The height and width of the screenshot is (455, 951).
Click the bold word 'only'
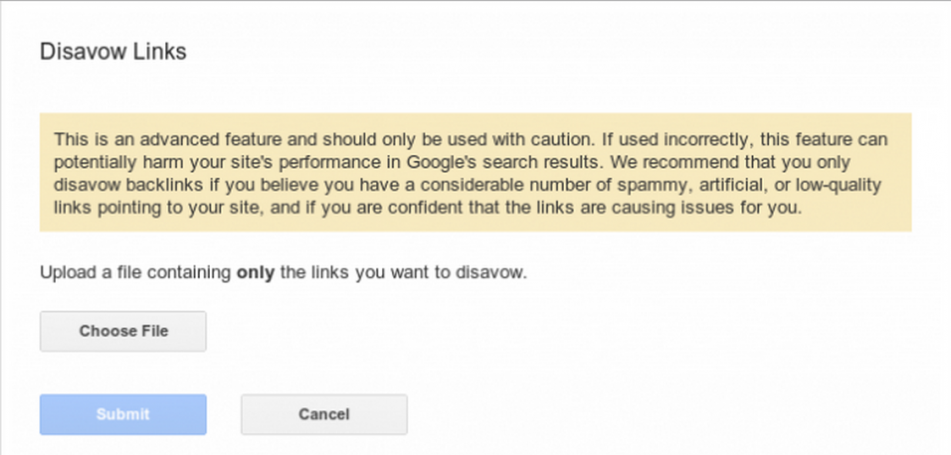pos(255,272)
